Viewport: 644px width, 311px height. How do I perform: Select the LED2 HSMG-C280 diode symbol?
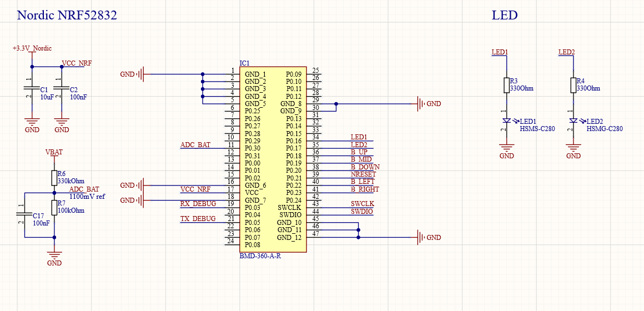(573, 121)
